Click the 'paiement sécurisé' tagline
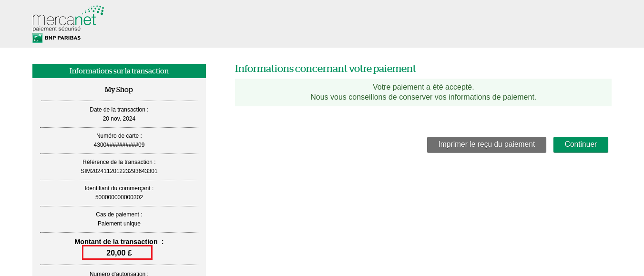 56,29
